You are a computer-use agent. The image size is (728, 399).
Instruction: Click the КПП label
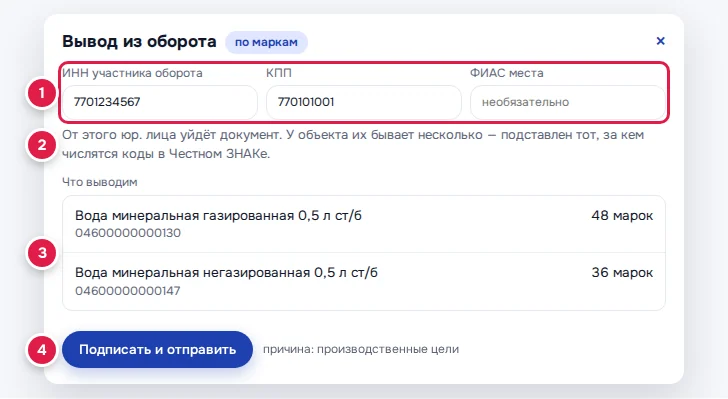click(x=279, y=73)
